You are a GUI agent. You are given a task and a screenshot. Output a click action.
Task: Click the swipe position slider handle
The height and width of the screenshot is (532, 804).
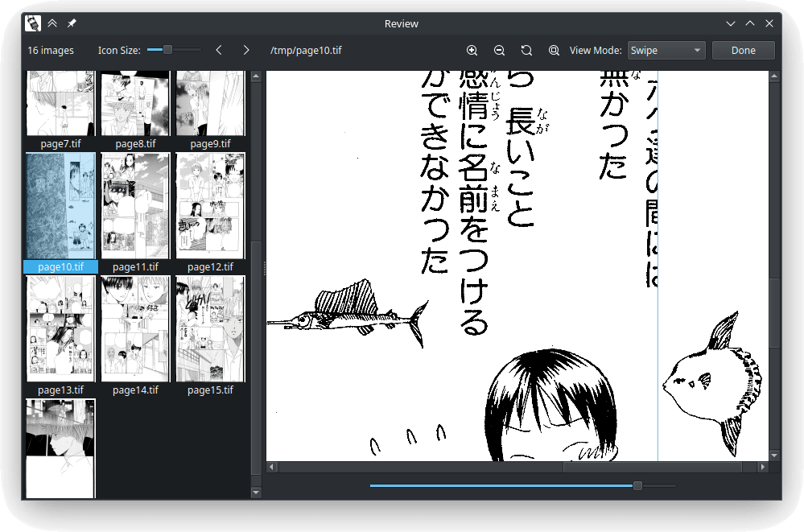point(637,485)
